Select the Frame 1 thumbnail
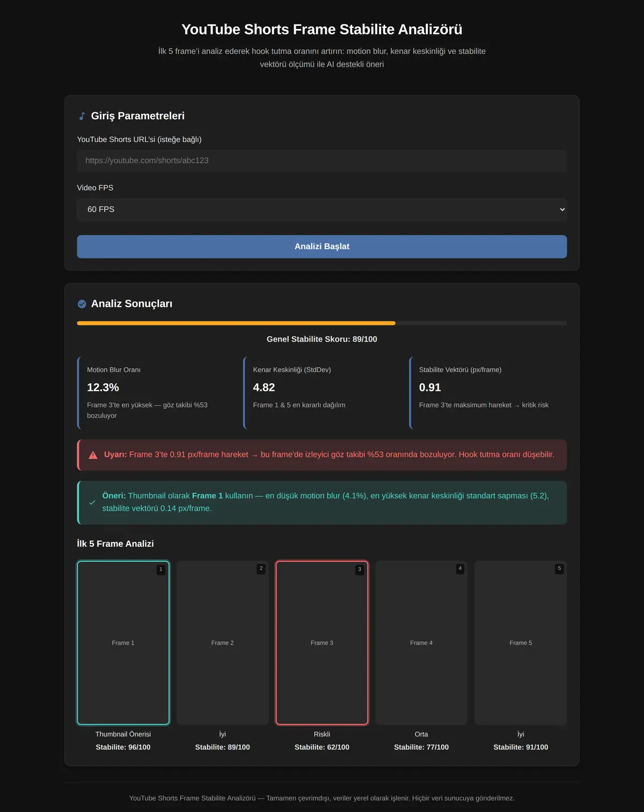The height and width of the screenshot is (812, 644). coord(123,643)
